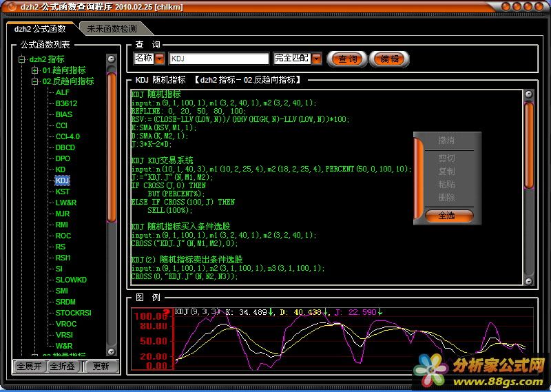Click the 编辑 edit button

click(x=389, y=59)
